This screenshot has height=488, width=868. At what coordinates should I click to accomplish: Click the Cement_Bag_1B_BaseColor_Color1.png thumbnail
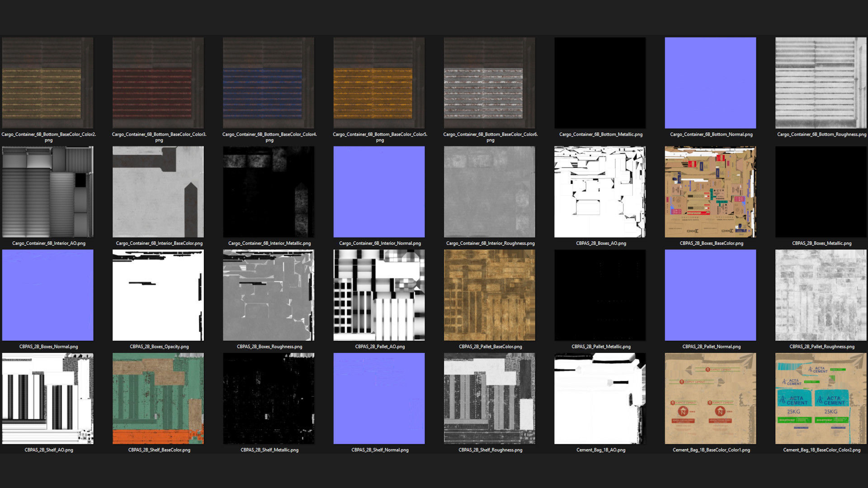point(710,399)
